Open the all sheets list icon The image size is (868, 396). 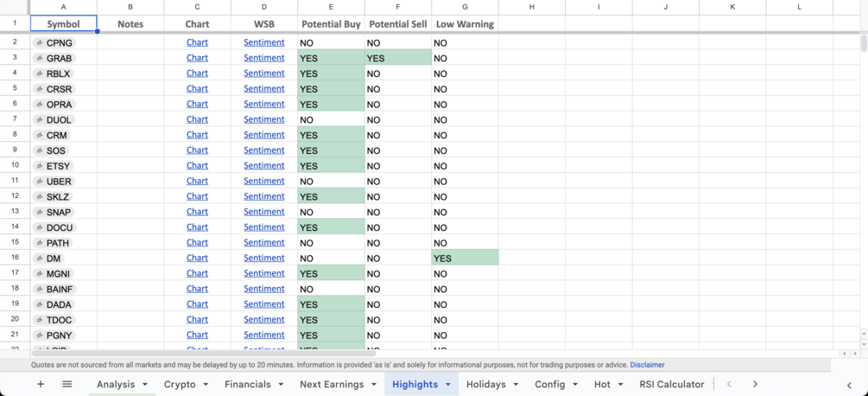pyautogui.click(x=67, y=384)
